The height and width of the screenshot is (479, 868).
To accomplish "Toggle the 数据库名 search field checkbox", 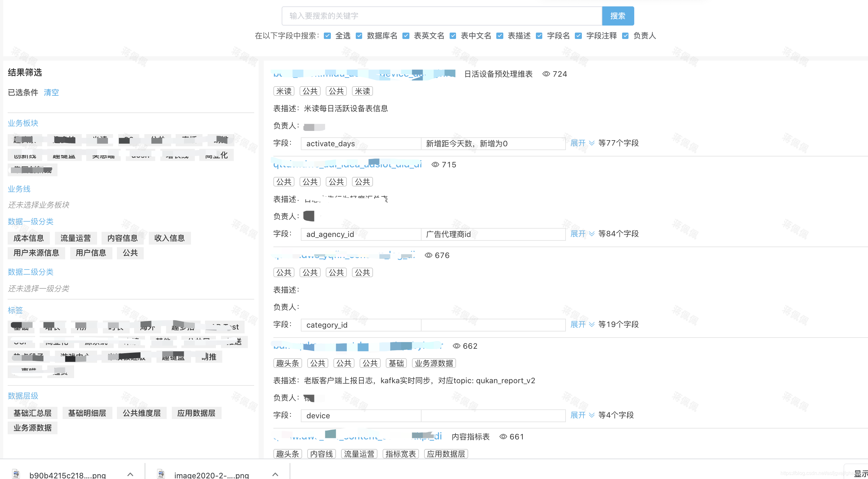I will click(x=359, y=36).
